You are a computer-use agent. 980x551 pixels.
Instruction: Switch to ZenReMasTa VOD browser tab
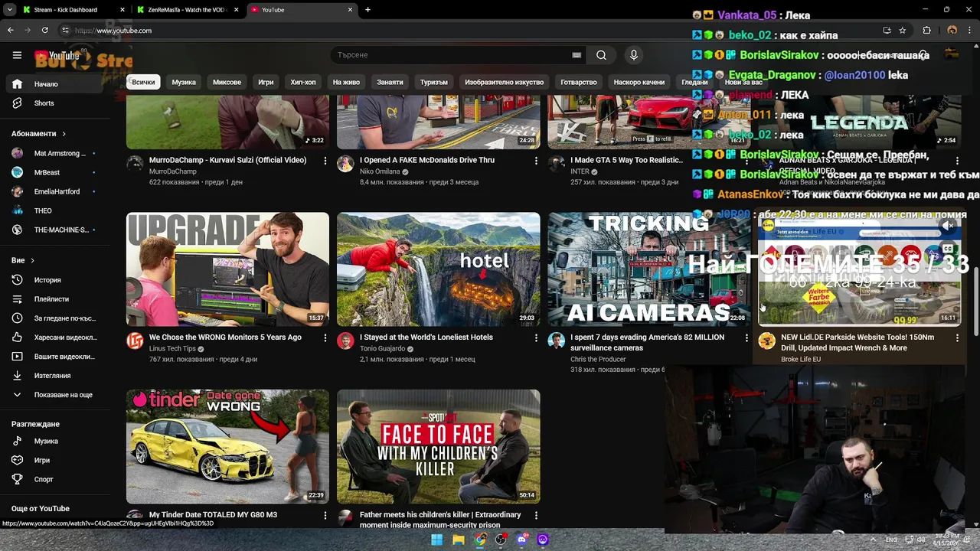point(188,10)
